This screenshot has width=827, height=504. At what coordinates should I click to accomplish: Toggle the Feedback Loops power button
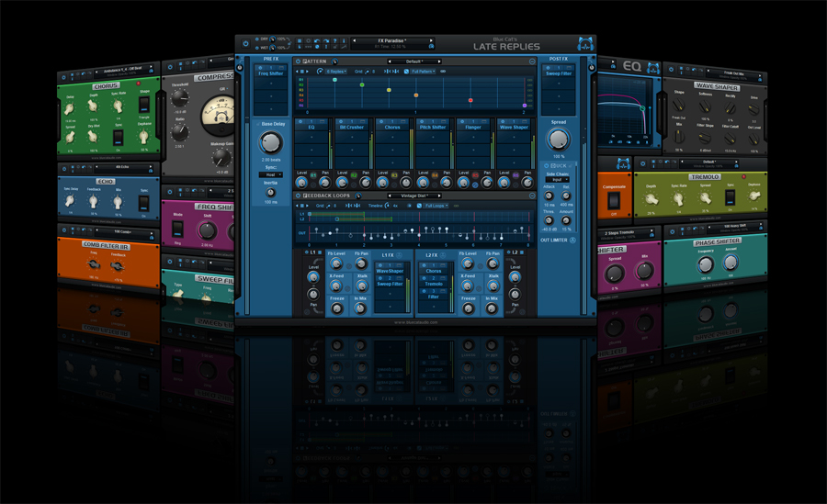pyautogui.click(x=298, y=196)
